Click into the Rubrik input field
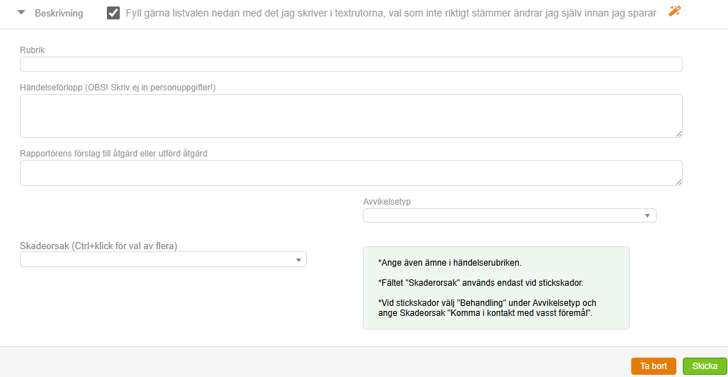 coord(351,65)
